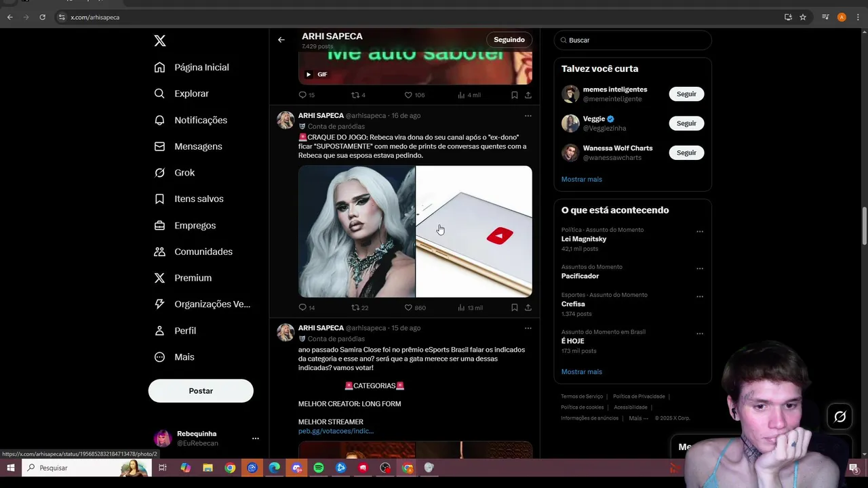Screen dimensions: 868x488
Task: Open the peb.gg/votacoes link
Action: pos(336,431)
